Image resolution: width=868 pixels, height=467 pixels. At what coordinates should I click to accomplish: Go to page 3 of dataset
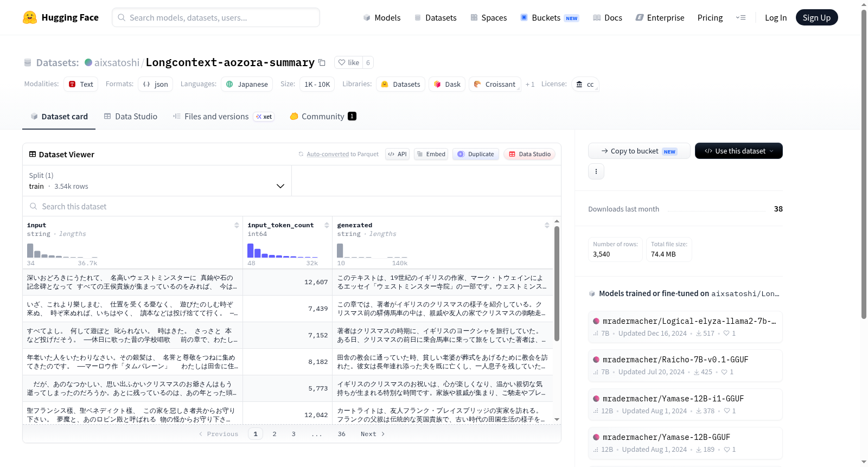[x=293, y=434]
